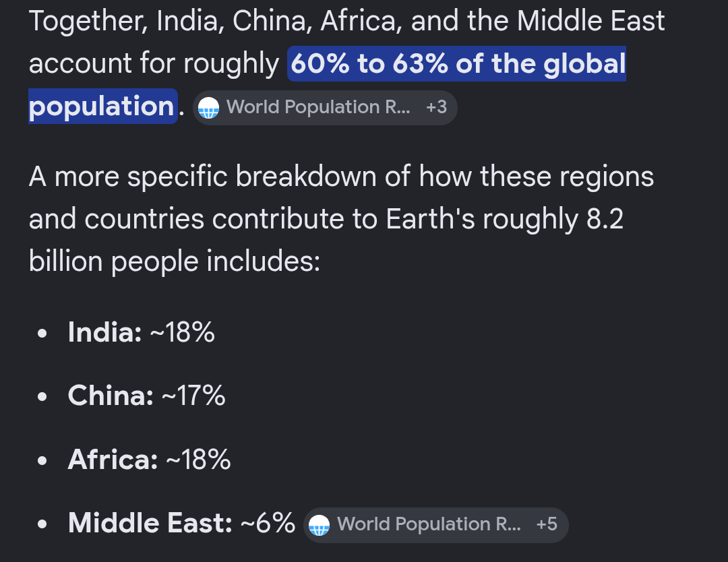The height and width of the screenshot is (562, 728).
Task: Click the ~17% value for China
Action: tap(193, 396)
